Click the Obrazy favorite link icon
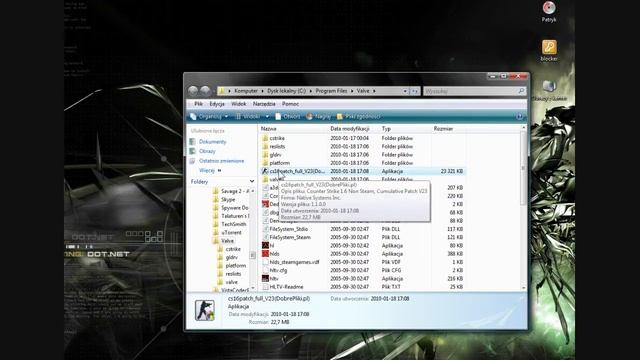 192,151
